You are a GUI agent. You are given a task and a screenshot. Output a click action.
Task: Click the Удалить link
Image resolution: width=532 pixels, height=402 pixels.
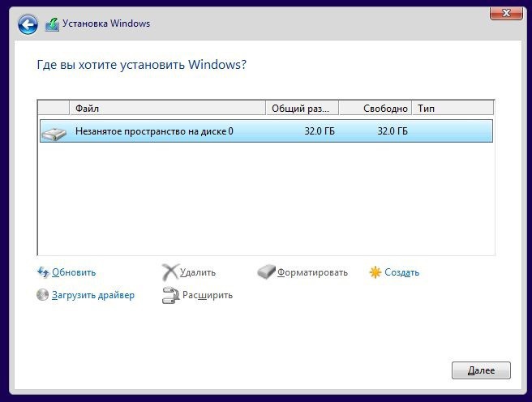pyautogui.click(x=197, y=272)
